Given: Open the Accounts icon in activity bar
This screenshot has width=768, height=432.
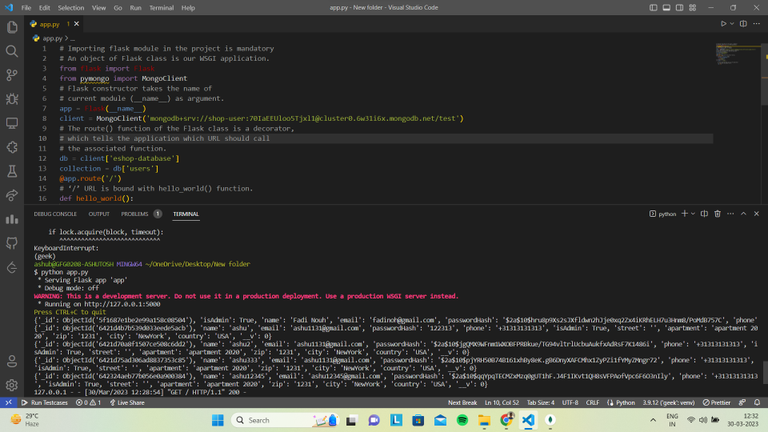Looking at the screenshot, I should point(12,361).
